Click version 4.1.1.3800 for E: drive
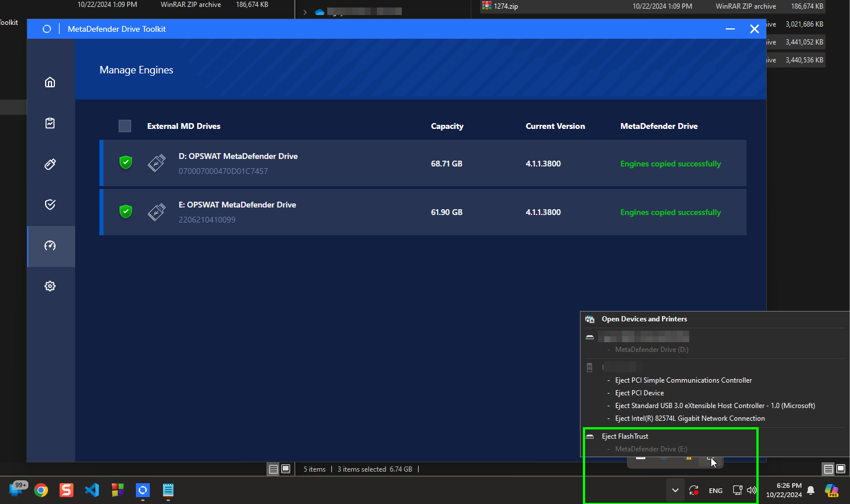Viewport: 850px width, 504px height. click(543, 212)
